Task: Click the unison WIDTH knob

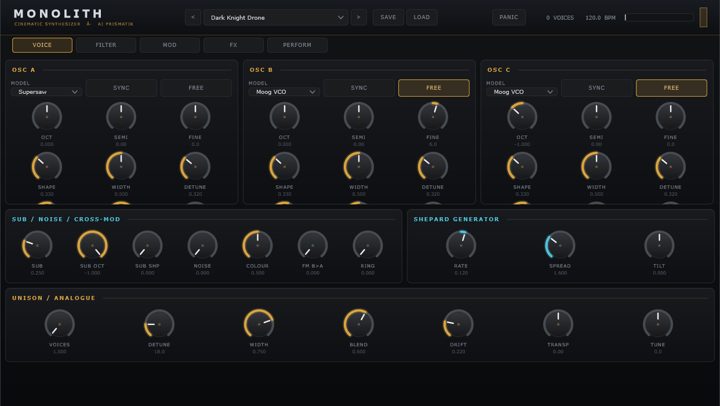Action: [x=259, y=324]
